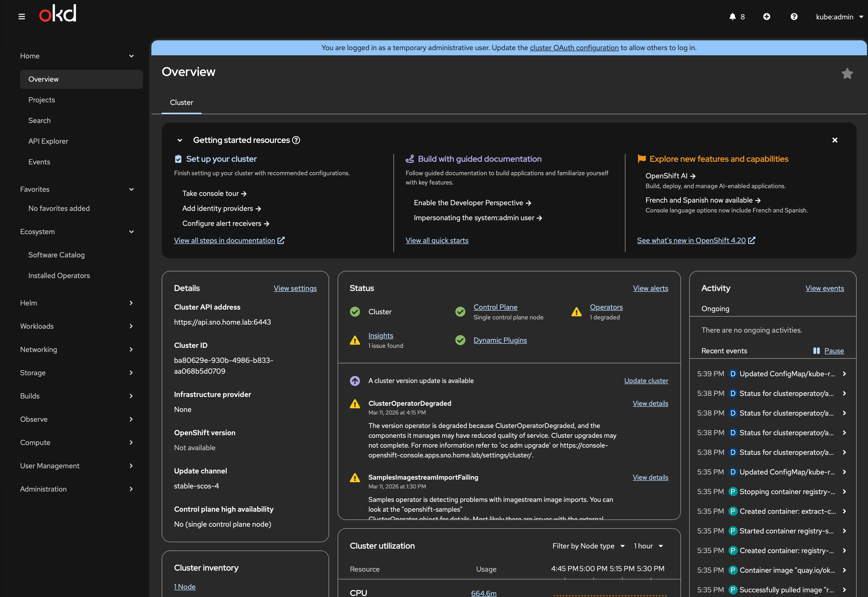Screen dimensions: 868x597
Task: Open the help question mark menu
Action: click(x=794, y=17)
